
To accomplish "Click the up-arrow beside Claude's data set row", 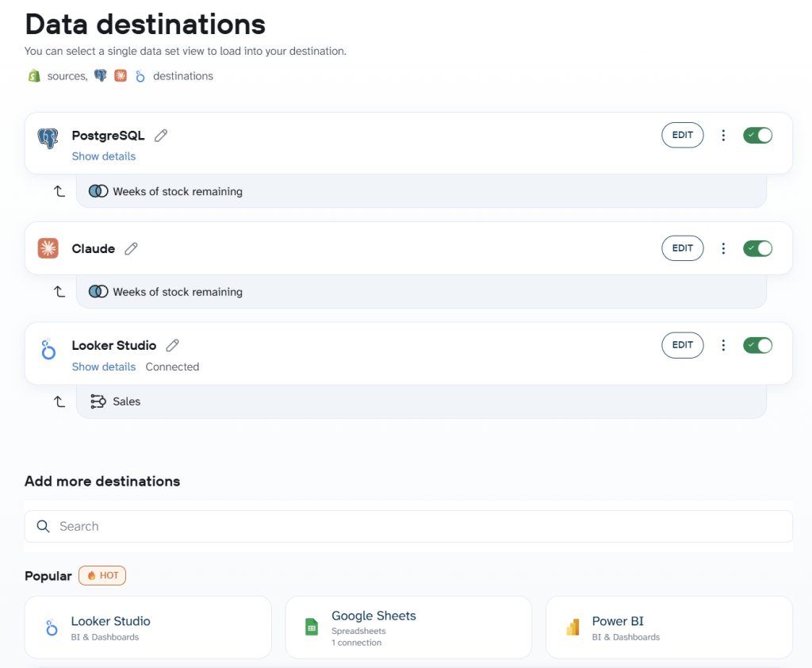I will pos(59,292).
